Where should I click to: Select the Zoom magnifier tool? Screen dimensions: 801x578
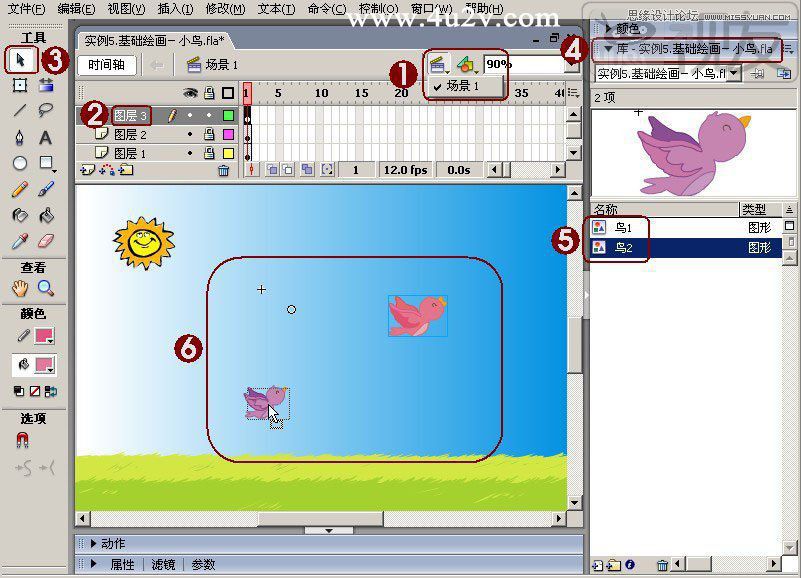pos(45,288)
